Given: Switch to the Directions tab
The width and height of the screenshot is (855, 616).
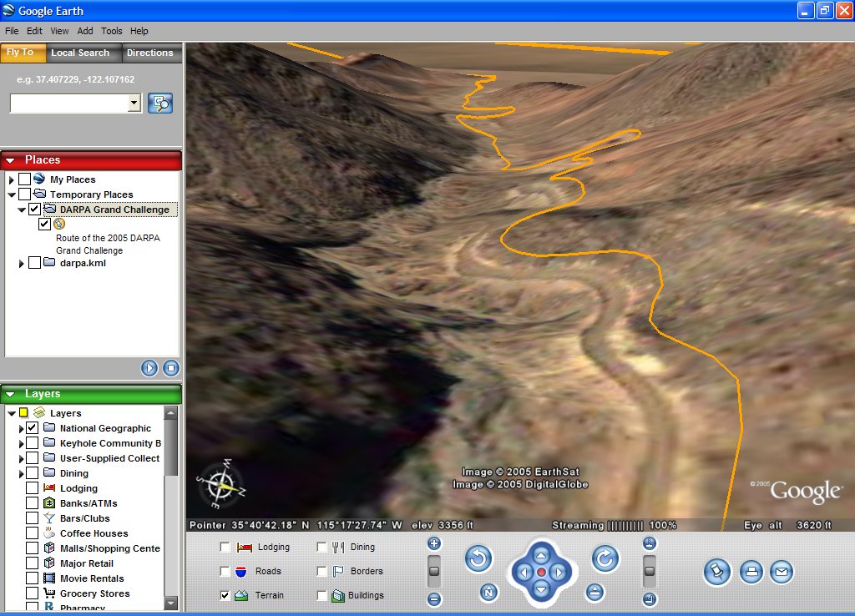Looking at the screenshot, I should click(x=151, y=52).
